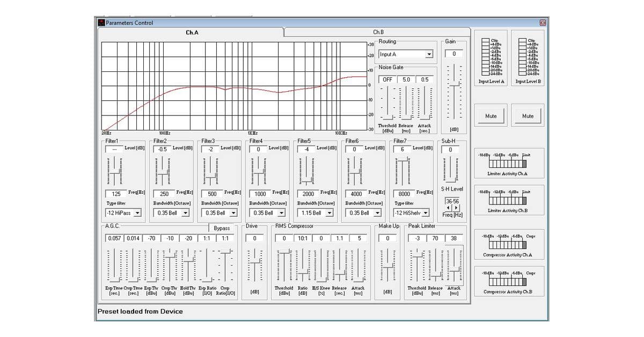
Task: Toggle the A.G.C. Bypass button
Action: coord(222,228)
